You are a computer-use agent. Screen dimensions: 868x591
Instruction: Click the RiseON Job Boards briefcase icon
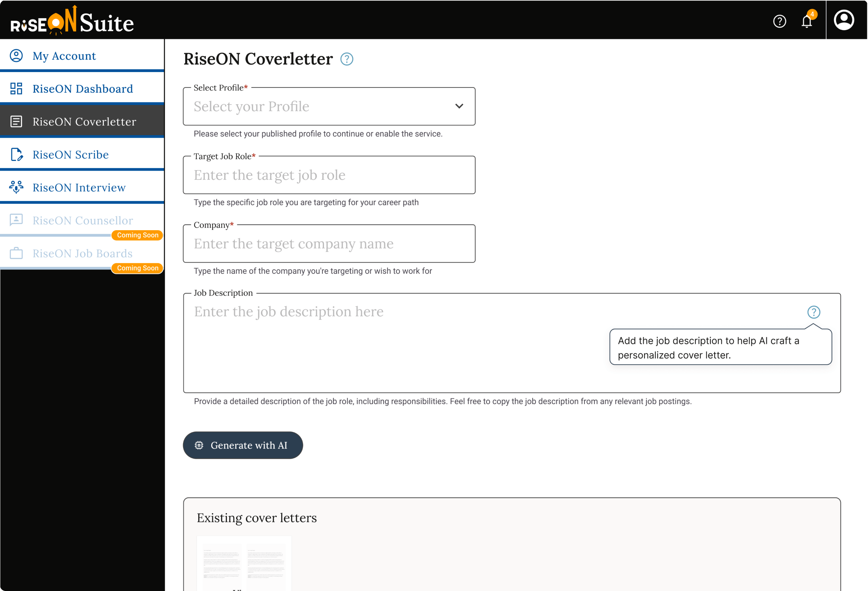coord(16,253)
